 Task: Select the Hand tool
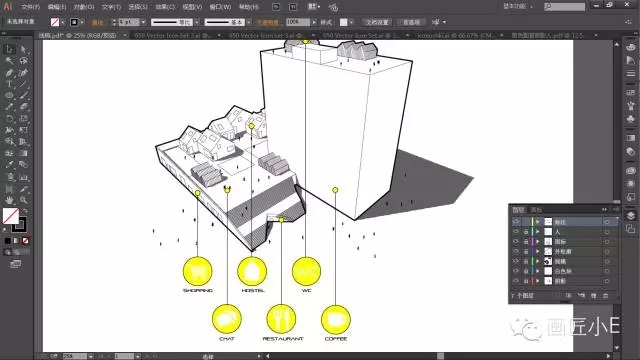tap(9, 200)
